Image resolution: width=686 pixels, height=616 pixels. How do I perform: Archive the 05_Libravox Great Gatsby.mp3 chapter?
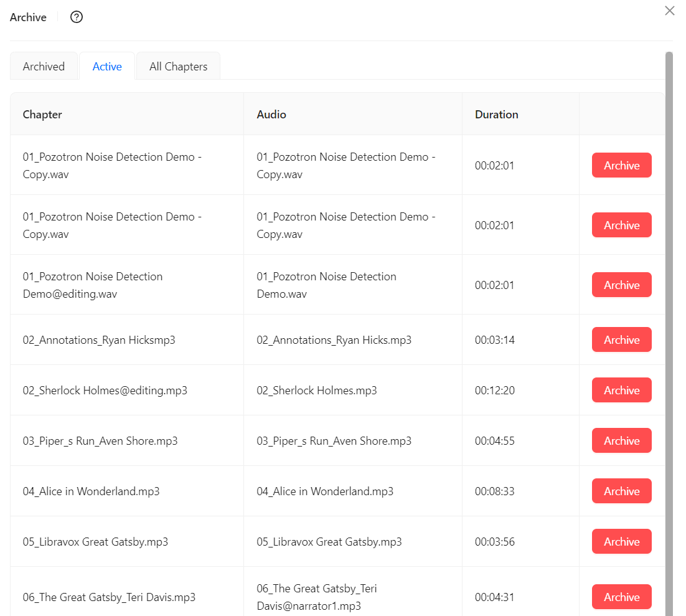[x=621, y=541]
